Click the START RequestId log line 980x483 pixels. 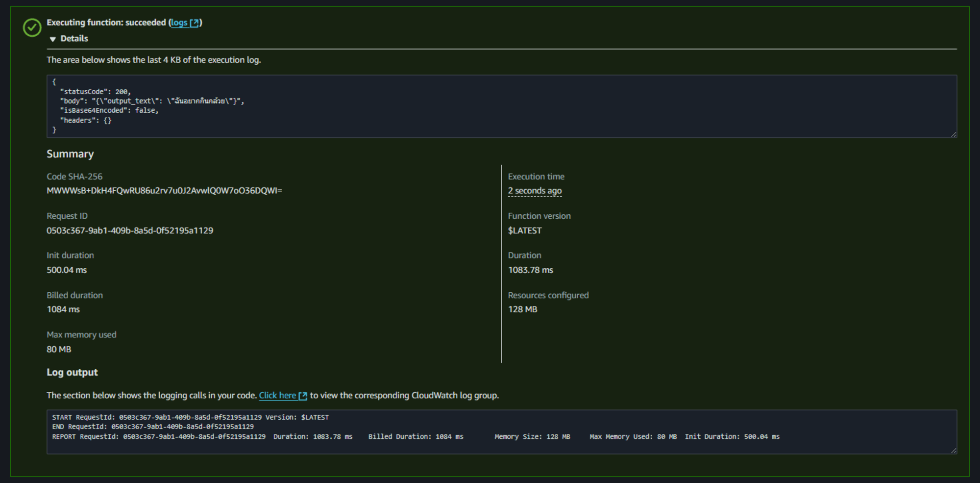coord(191,417)
